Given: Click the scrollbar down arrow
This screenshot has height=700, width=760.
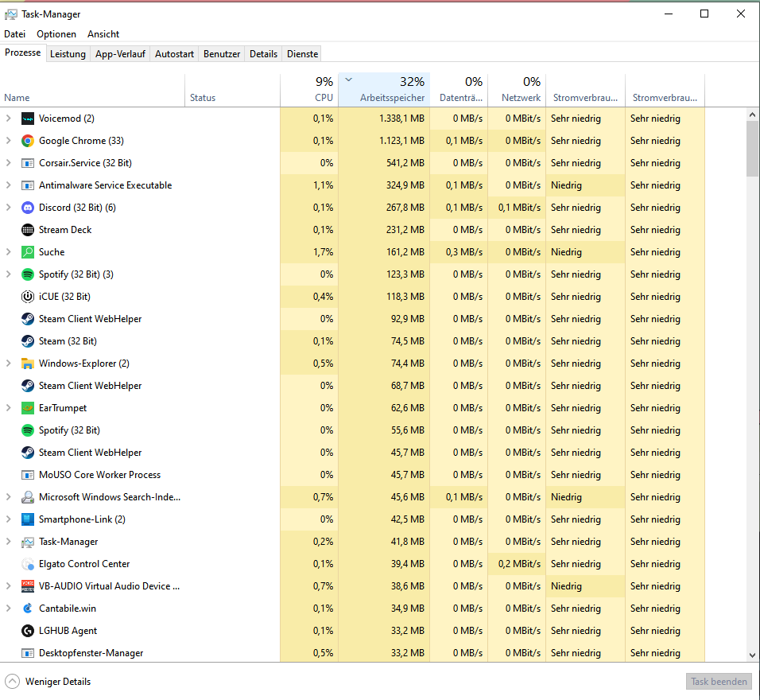Looking at the screenshot, I should (752, 655).
